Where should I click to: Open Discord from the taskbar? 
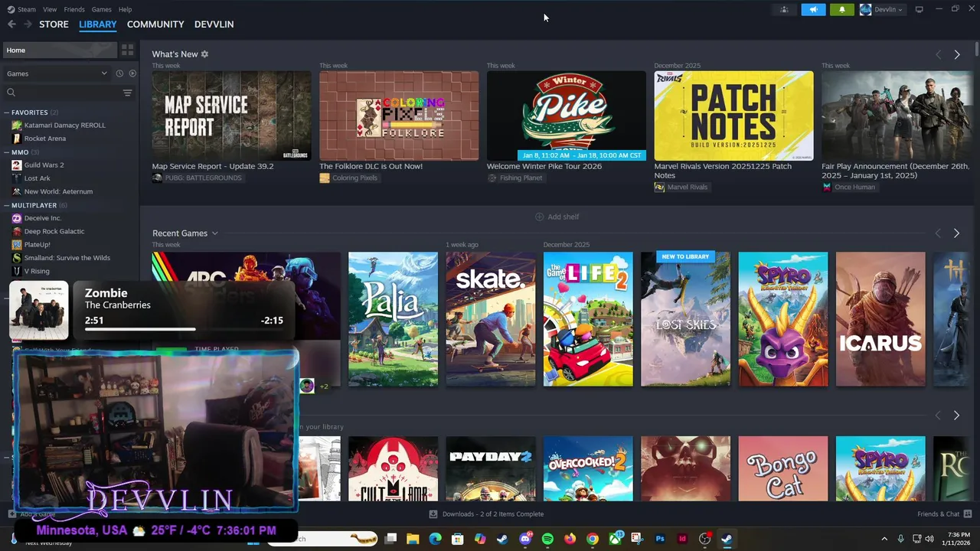pos(525,539)
